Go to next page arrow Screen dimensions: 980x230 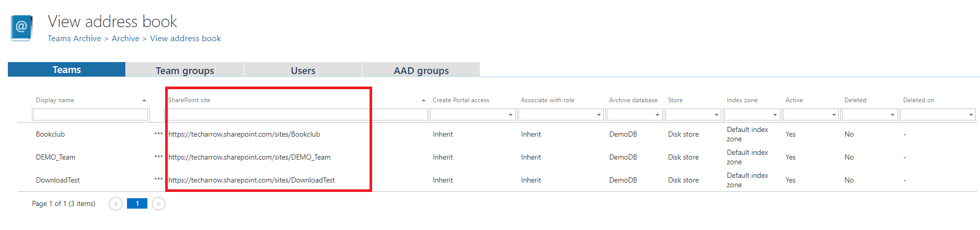tap(158, 203)
